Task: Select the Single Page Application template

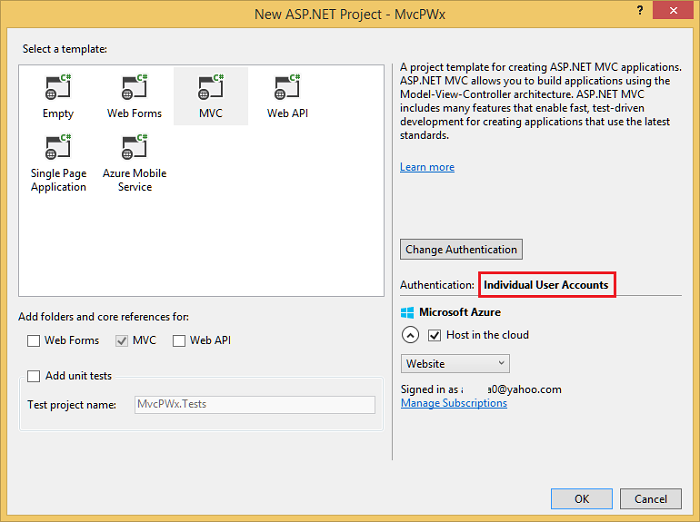Action: pos(58,148)
